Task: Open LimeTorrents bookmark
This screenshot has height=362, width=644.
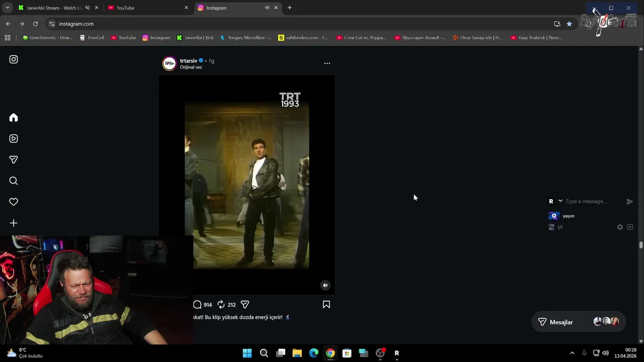Action: pyautogui.click(x=47, y=38)
